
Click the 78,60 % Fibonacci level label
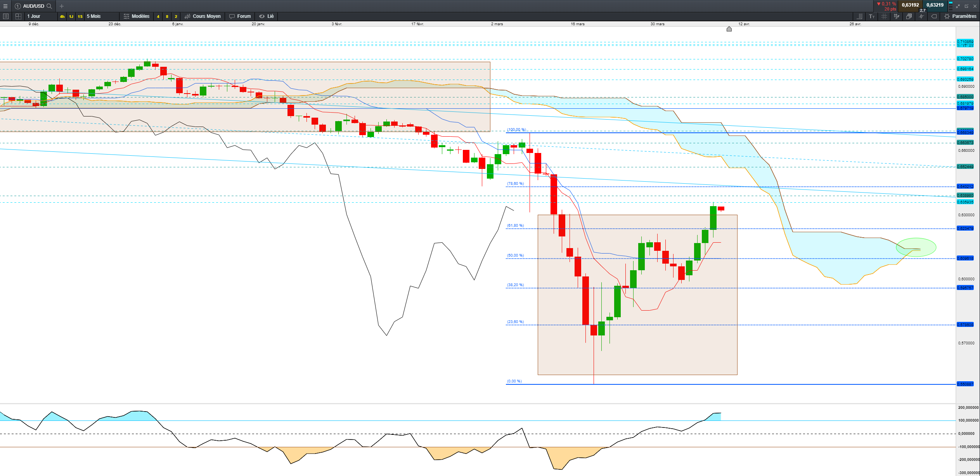point(515,184)
